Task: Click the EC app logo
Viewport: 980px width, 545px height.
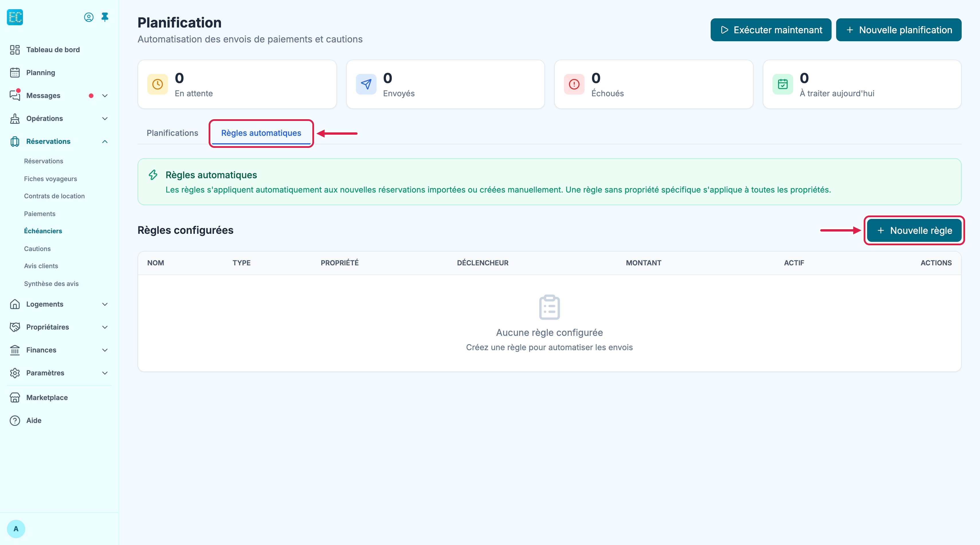Action: click(15, 17)
